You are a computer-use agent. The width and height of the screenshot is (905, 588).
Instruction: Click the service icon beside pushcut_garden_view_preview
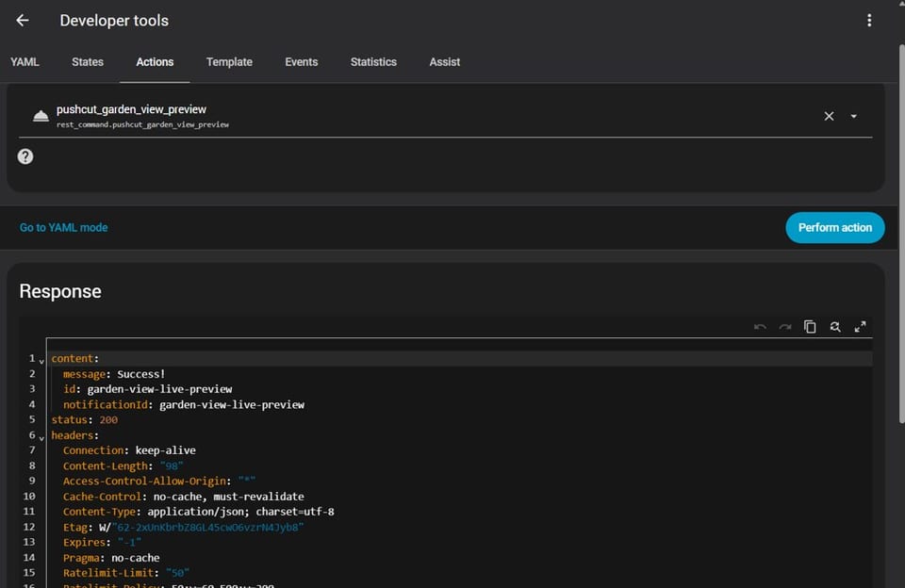click(41, 115)
